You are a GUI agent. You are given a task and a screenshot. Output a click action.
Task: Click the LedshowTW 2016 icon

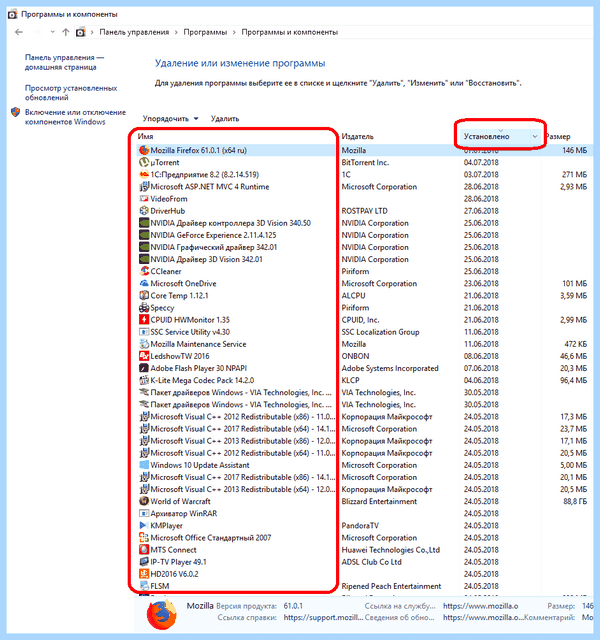[x=144, y=356]
